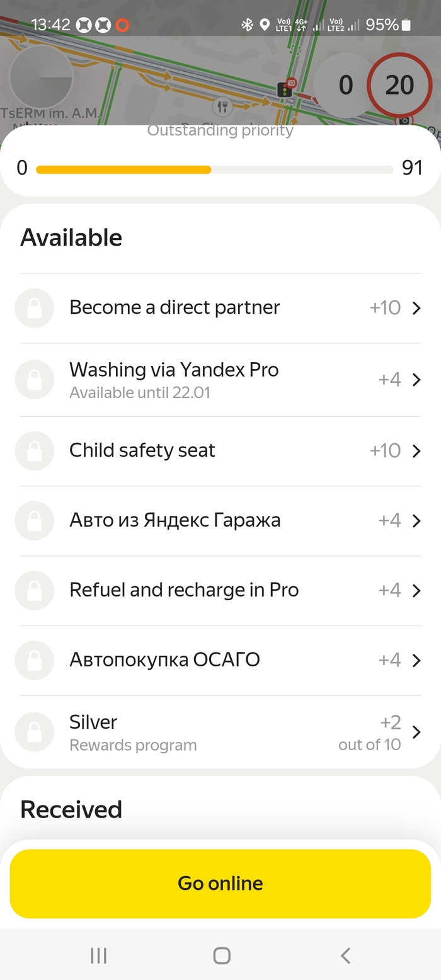Expand Become a direct partner chevron
The height and width of the screenshot is (980, 441).
coord(416,308)
